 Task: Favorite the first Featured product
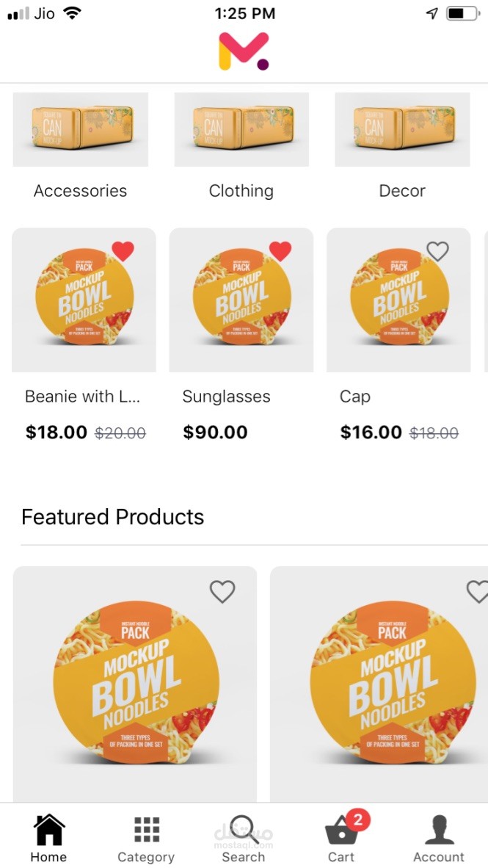pyautogui.click(x=222, y=591)
